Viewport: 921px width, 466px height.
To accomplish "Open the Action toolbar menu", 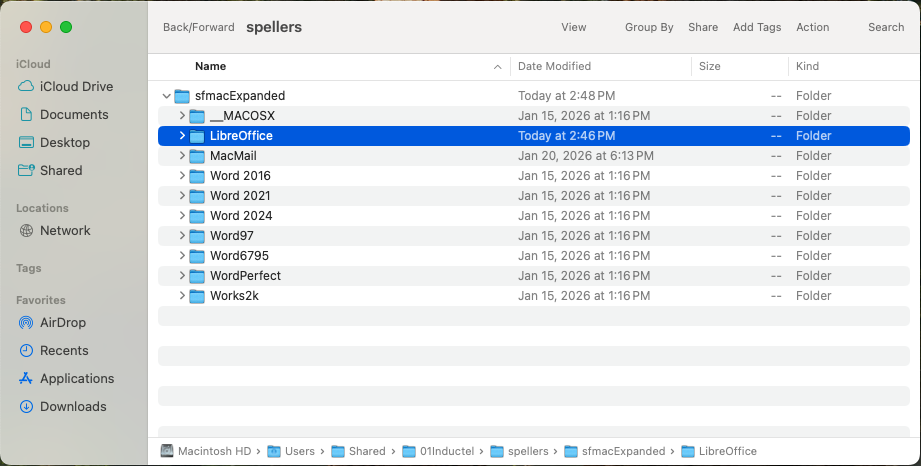I will coord(812,27).
